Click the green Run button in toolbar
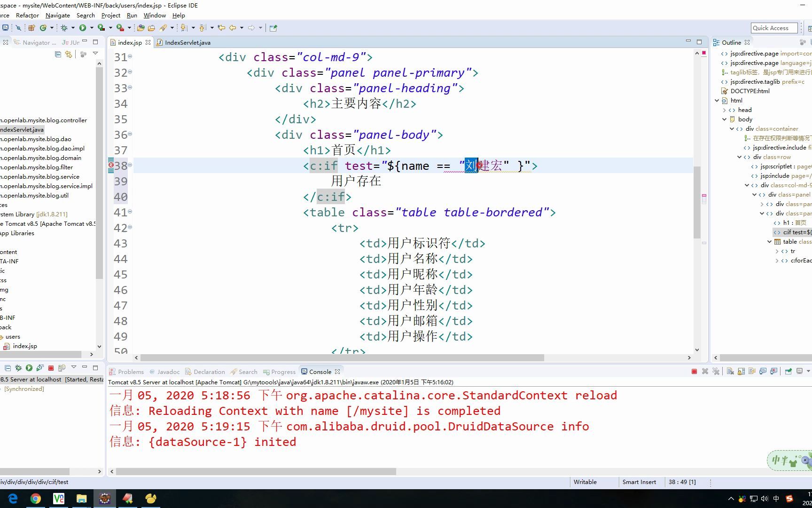Screen dimensions: 812x508 coord(83,28)
